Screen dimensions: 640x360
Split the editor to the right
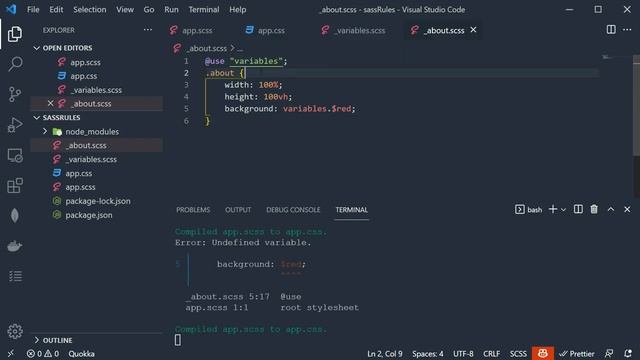click(x=611, y=30)
